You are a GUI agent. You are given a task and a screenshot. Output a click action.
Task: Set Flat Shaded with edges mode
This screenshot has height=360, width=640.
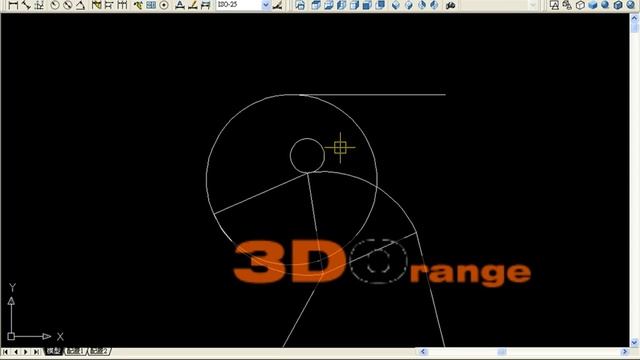coord(619,5)
